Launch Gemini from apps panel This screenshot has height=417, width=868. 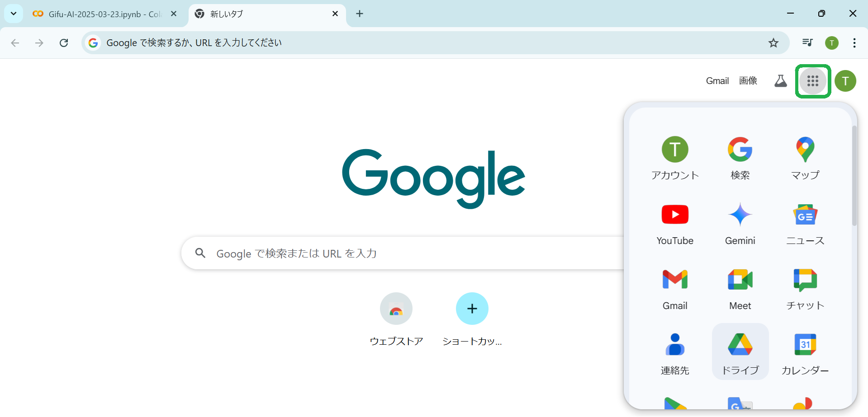[x=740, y=223]
